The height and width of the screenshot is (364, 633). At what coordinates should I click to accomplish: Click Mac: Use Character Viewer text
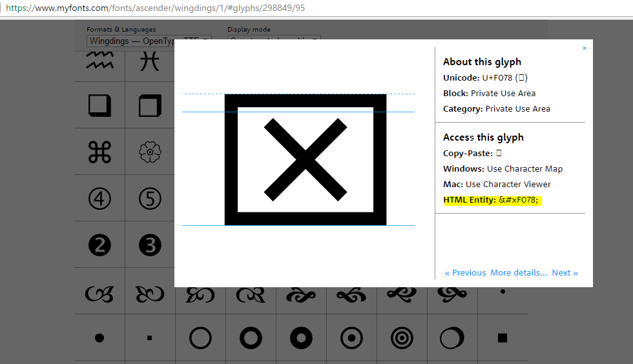(x=497, y=184)
